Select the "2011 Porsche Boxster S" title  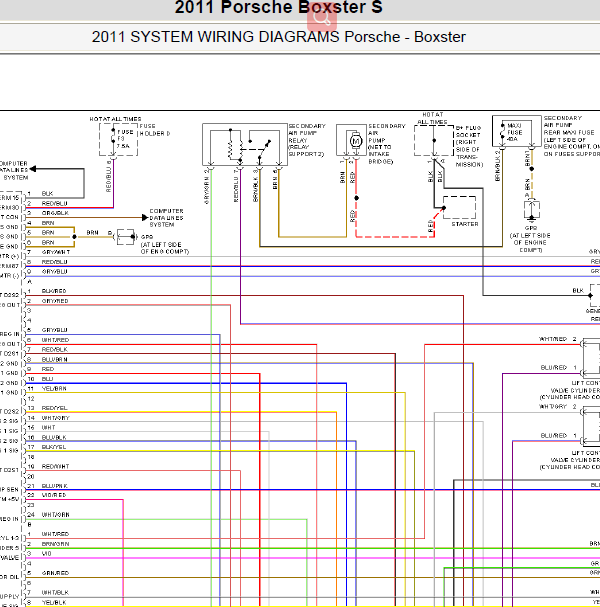[278, 7]
